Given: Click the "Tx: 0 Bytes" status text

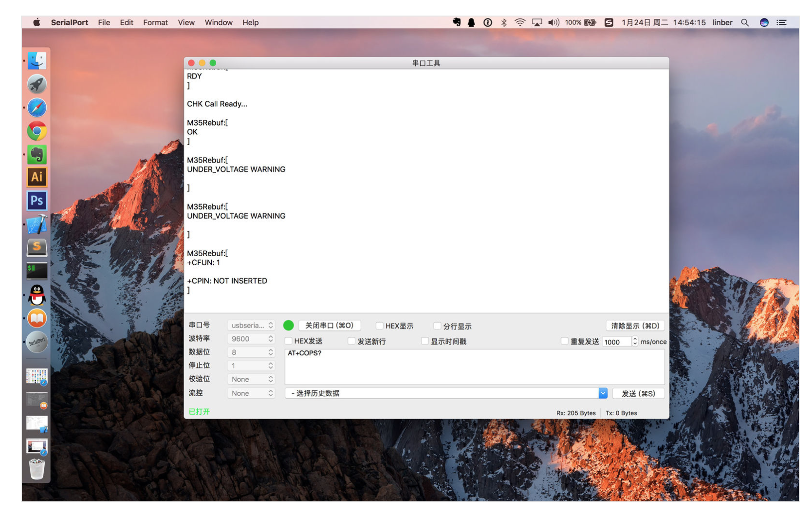Looking at the screenshot, I should click(x=621, y=413).
